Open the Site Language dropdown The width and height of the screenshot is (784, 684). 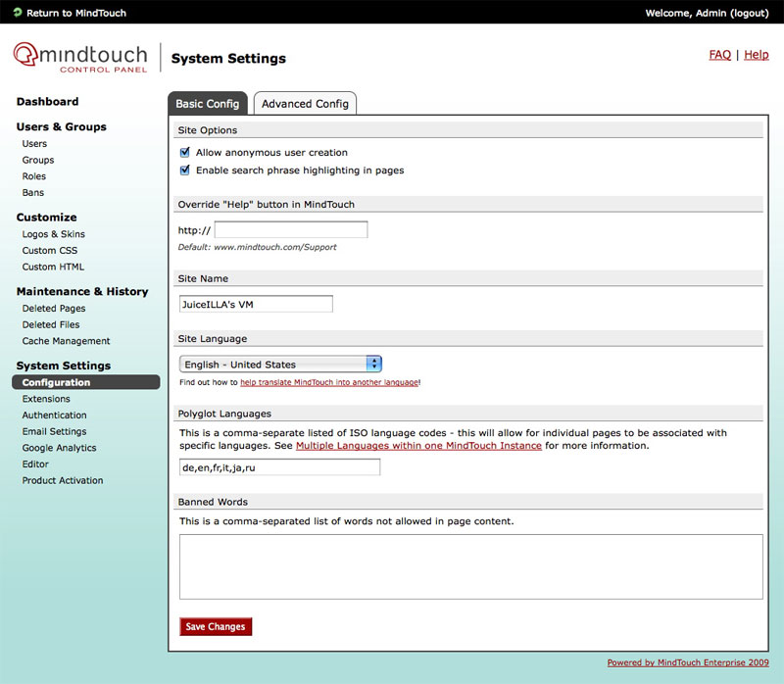280,364
